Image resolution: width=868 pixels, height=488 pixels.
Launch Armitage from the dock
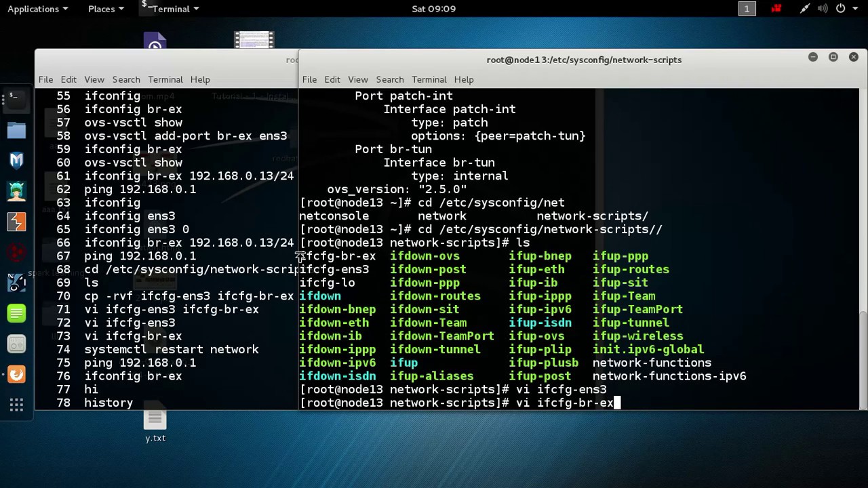pos(16,190)
